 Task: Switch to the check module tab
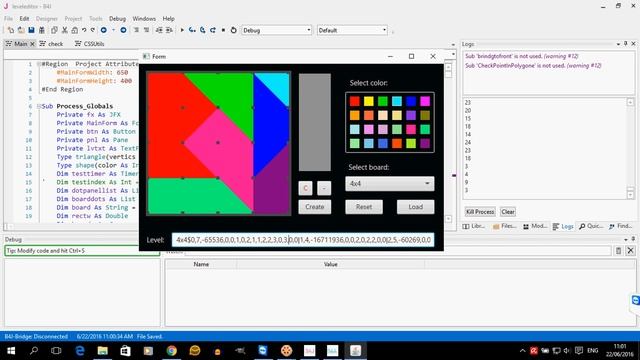51,44
